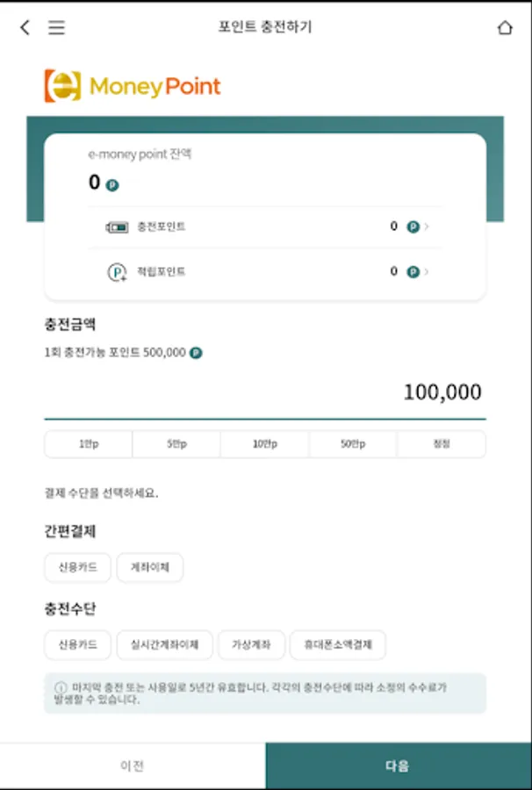The height and width of the screenshot is (790, 532).
Task: Click the P icon beside balance 0
Action: click(111, 184)
